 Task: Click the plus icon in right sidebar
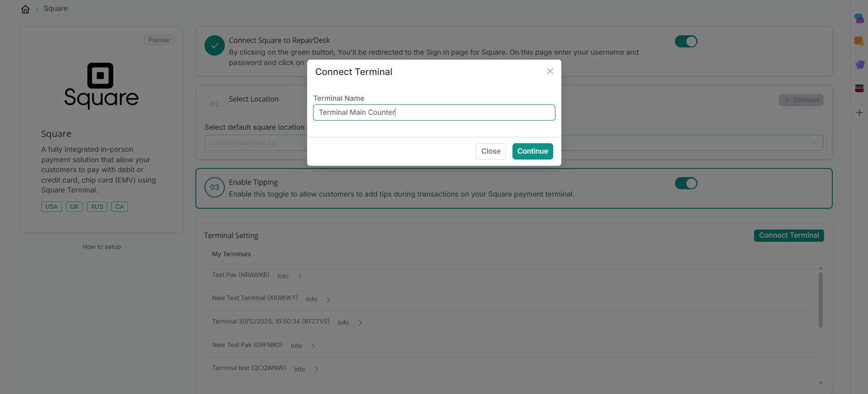coord(859,113)
